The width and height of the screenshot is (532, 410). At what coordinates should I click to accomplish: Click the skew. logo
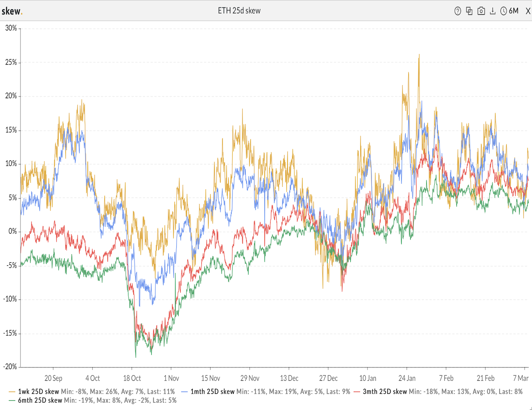point(12,11)
